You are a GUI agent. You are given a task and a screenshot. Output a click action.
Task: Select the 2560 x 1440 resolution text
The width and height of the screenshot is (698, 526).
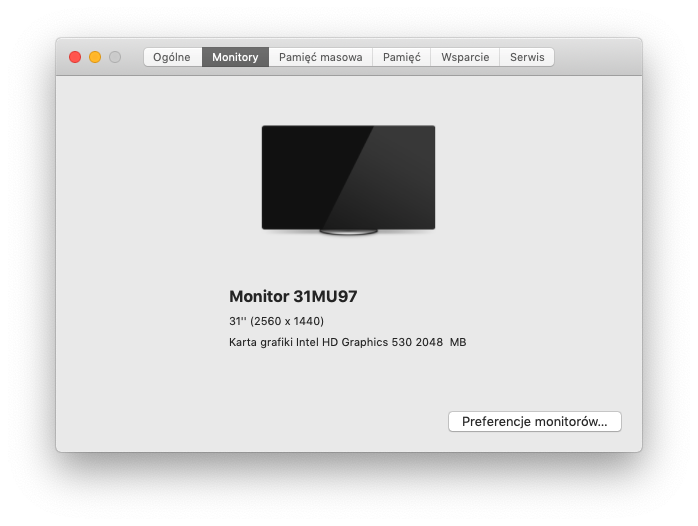[287, 321]
